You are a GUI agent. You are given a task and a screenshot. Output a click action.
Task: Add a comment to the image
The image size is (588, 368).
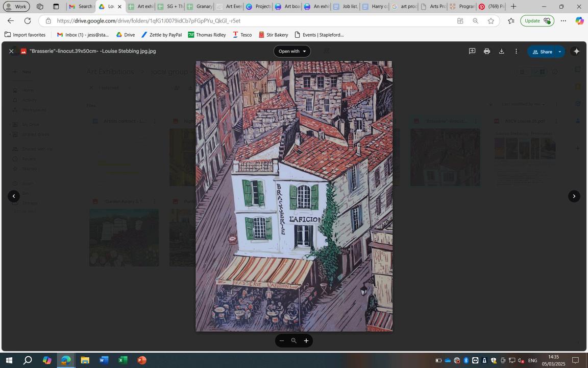[472, 51]
